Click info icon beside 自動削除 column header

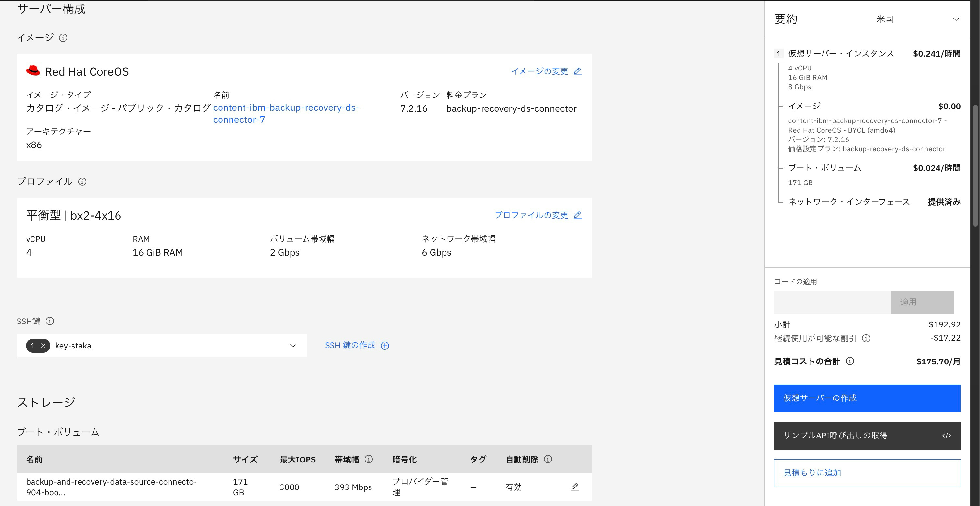tap(548, 459)
